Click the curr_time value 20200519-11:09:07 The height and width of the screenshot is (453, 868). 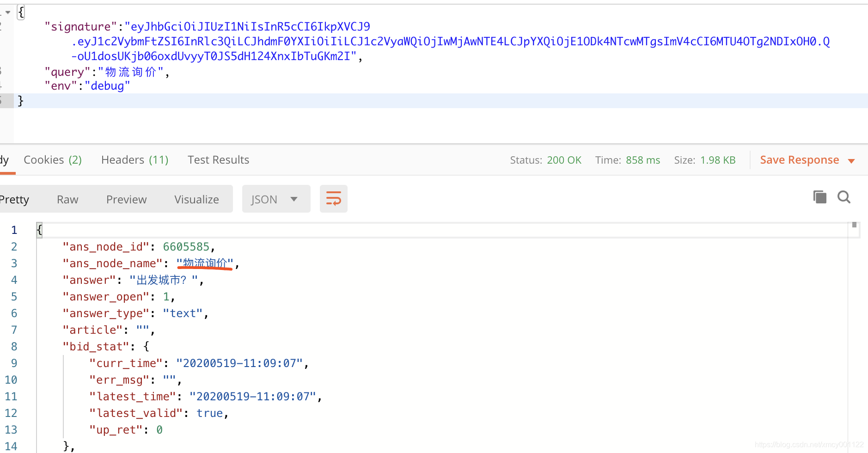(x=239, y=363)
